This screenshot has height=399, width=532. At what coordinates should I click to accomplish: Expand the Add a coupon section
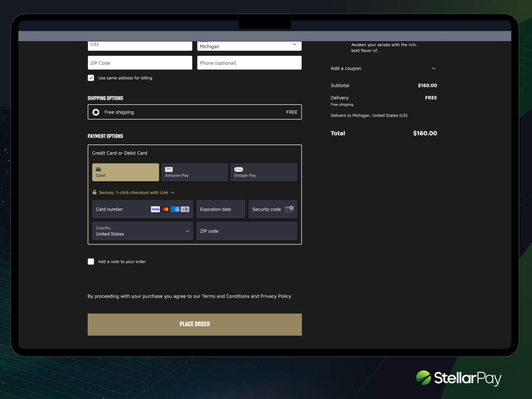(x=384, y=68)
